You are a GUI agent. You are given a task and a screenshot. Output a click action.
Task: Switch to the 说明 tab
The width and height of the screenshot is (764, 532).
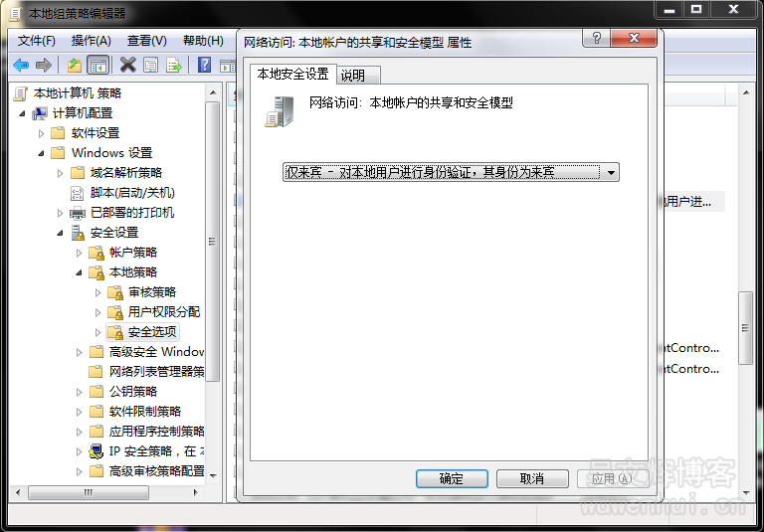tap(353, 76)
